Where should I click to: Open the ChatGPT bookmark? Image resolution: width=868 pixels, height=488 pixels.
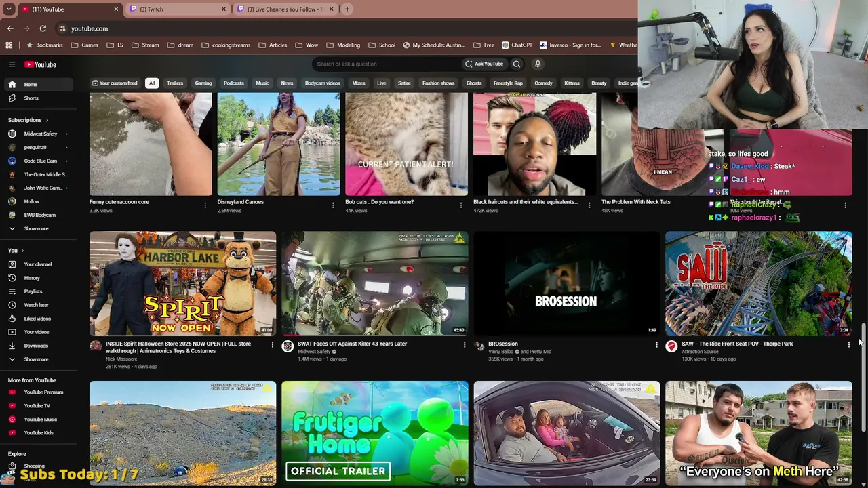point(517,45)
